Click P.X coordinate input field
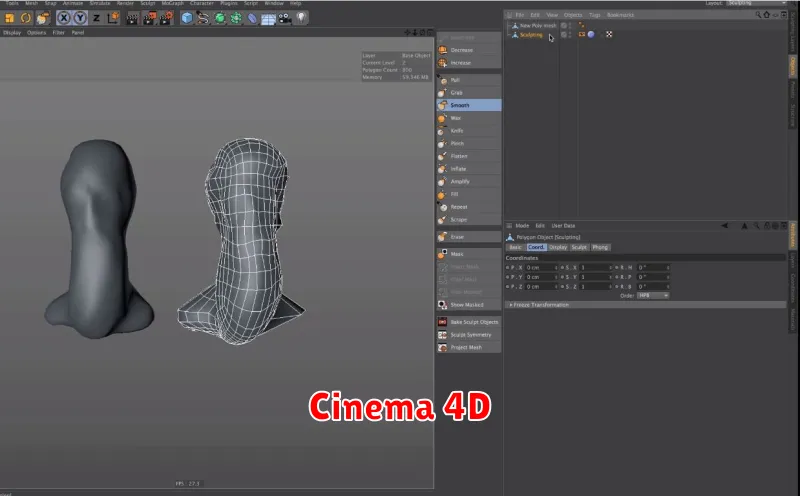 [x=541, y=268]
